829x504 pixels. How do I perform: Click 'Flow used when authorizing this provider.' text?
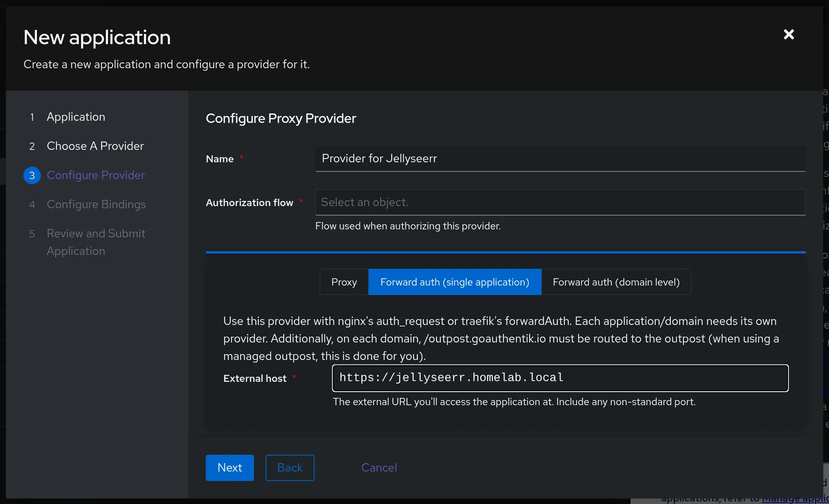coord(408,226)
